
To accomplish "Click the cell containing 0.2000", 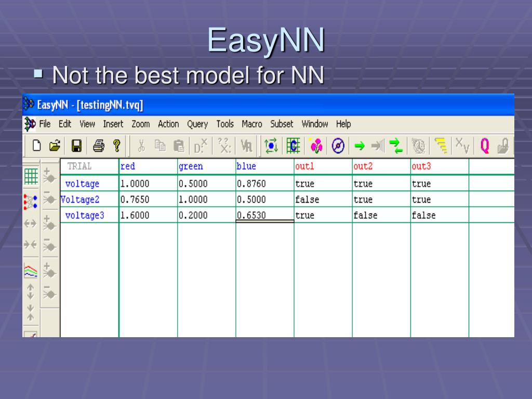I will 207,215.
